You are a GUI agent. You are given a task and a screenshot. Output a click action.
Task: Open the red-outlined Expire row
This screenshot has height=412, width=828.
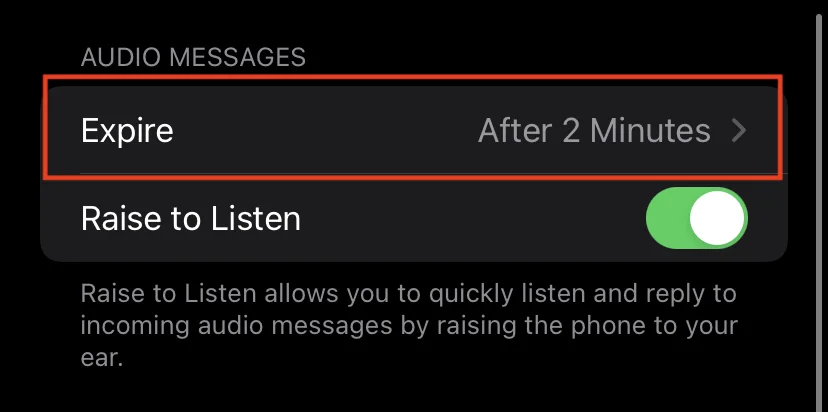tap(413, 130)
